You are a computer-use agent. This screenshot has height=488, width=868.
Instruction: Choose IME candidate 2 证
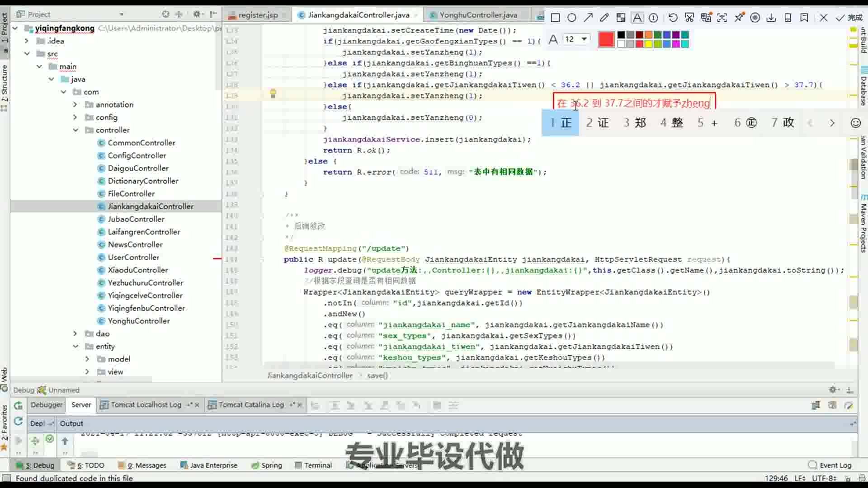(598, 122)
